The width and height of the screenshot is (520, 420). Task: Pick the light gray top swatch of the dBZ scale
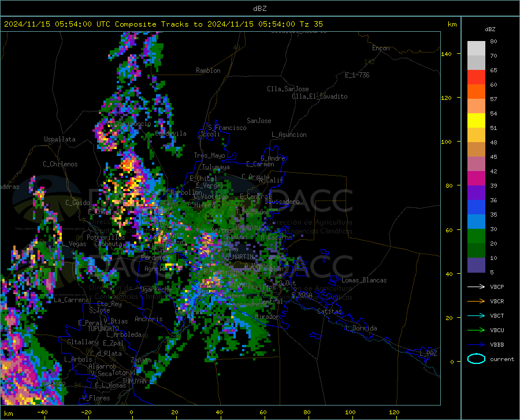[476, 49]
